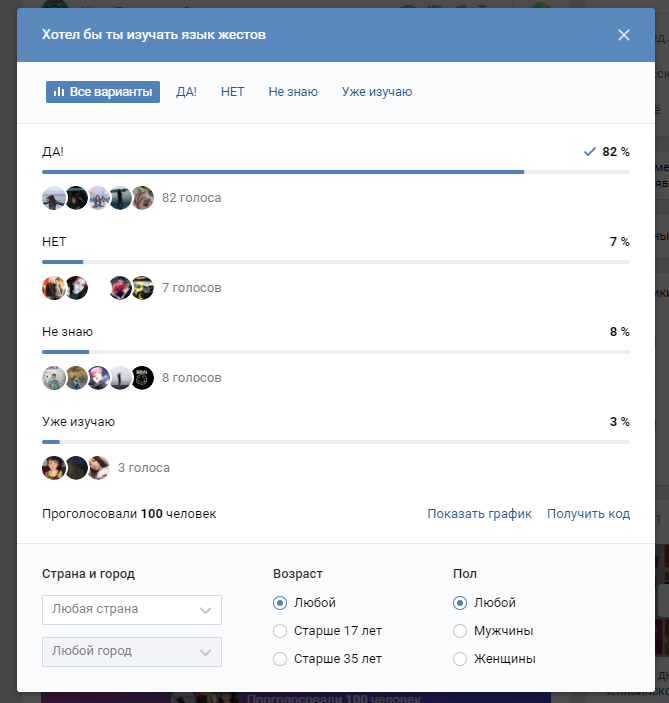Select age filter 'Старше 35 лет'

click(280, 659)
